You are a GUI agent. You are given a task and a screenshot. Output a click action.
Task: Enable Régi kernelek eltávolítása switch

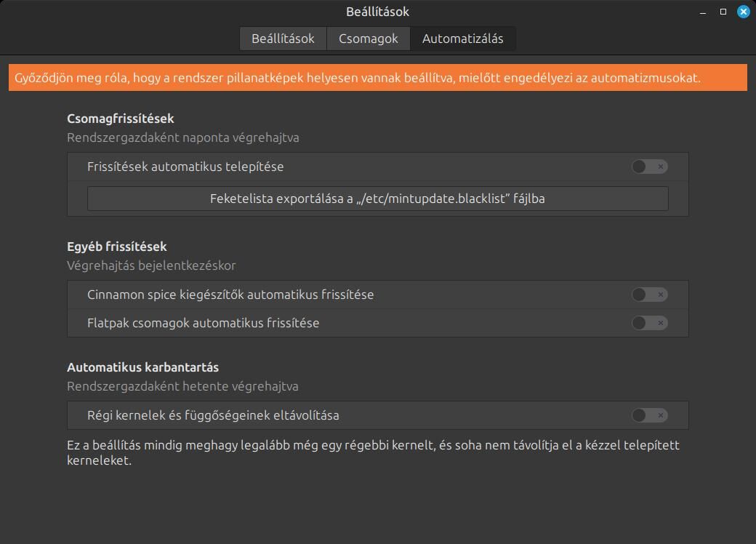point(649,415)
